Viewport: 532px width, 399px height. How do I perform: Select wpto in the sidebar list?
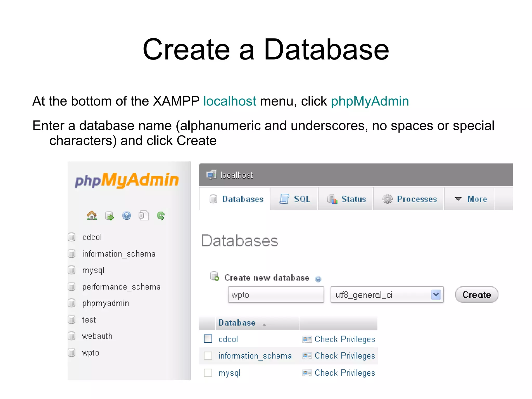tap(90, 353)
